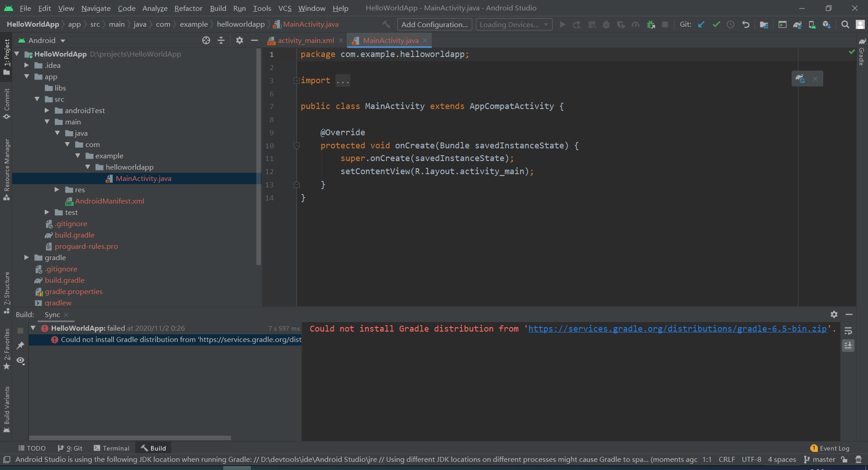Viewport: 868px width, 470px height.
Task: Click Build panel horizontal scrollbar
Action: point(130,438)
